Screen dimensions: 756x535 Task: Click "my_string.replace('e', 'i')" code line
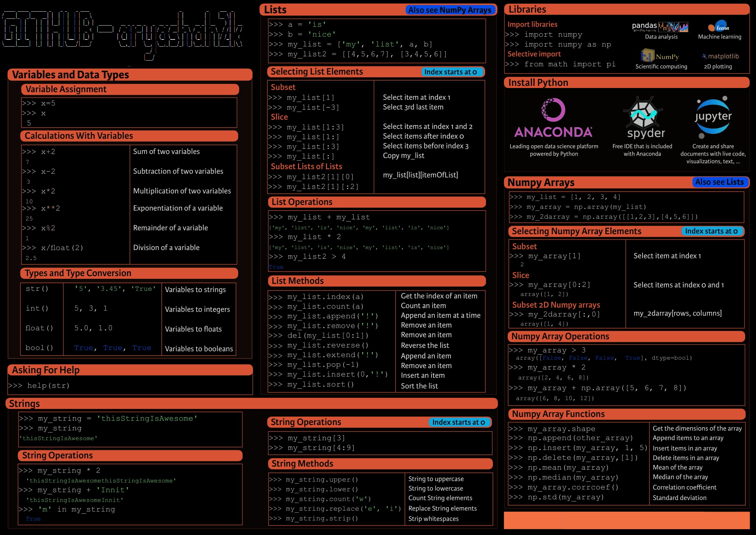coord(335,509)
